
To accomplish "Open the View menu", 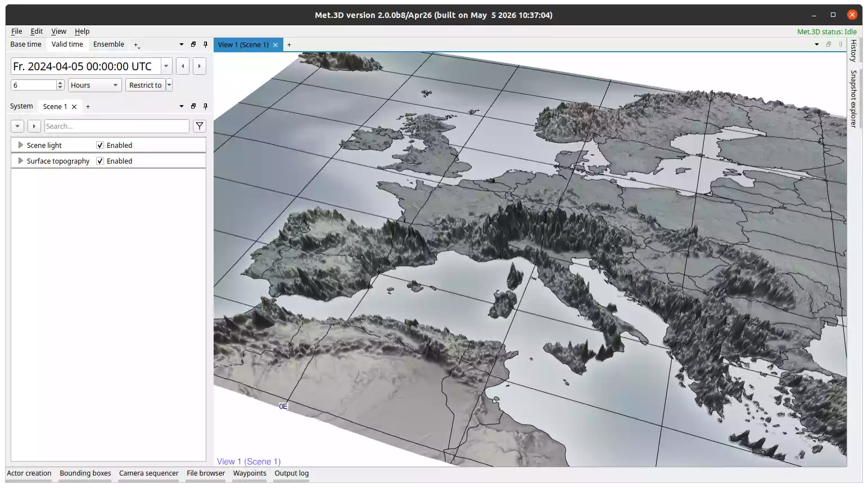I will point(58,31).
